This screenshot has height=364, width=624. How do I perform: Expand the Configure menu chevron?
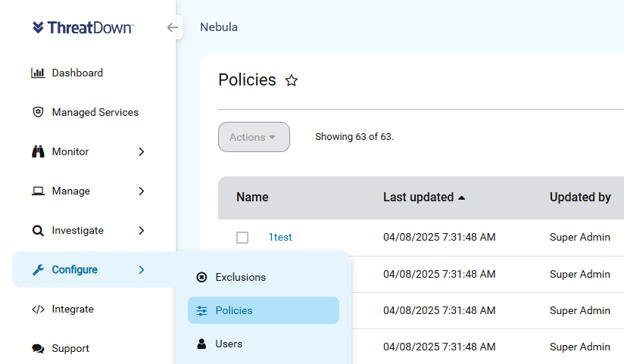coord(142,269)
